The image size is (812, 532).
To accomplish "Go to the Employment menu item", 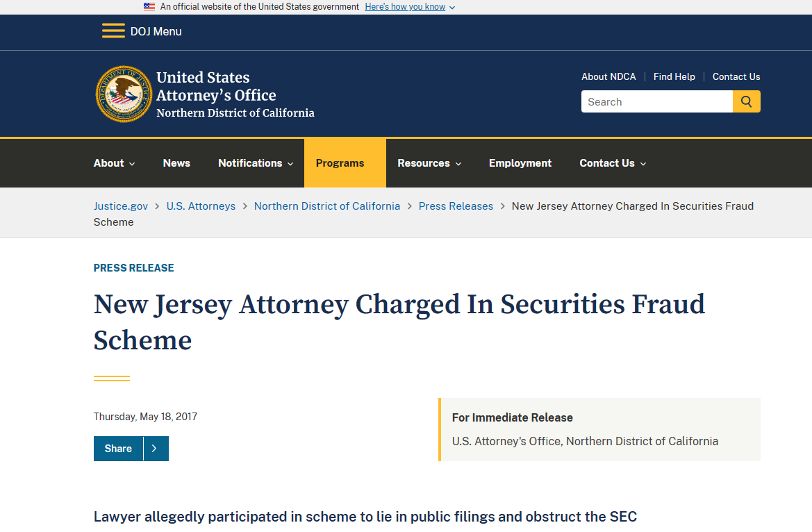I will pos(520,163).
